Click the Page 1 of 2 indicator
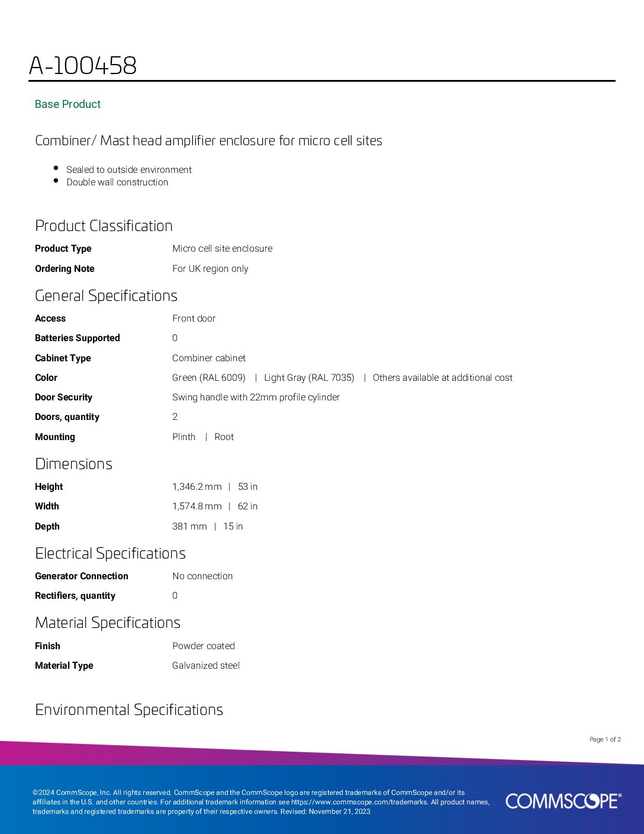644x834 pixels. click(605, 739)
